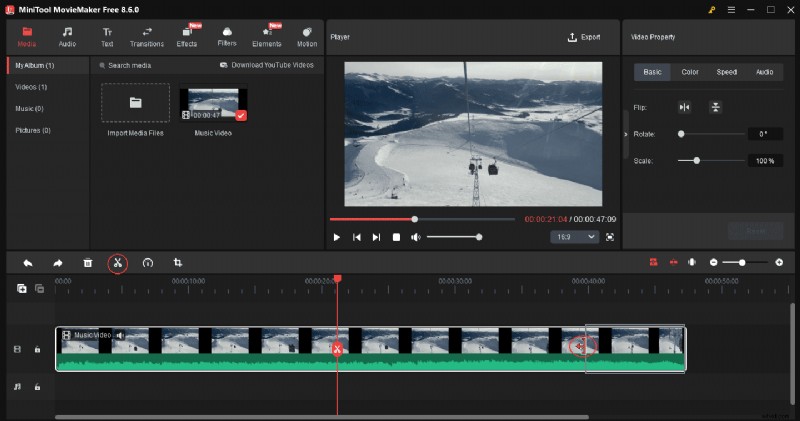The image size is (800, 421).
Task: Click the Reset button
Action: pos(756,231)
